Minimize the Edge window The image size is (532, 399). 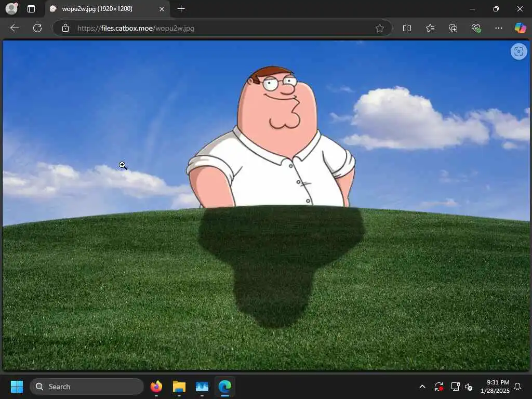(x=472, y=9)
